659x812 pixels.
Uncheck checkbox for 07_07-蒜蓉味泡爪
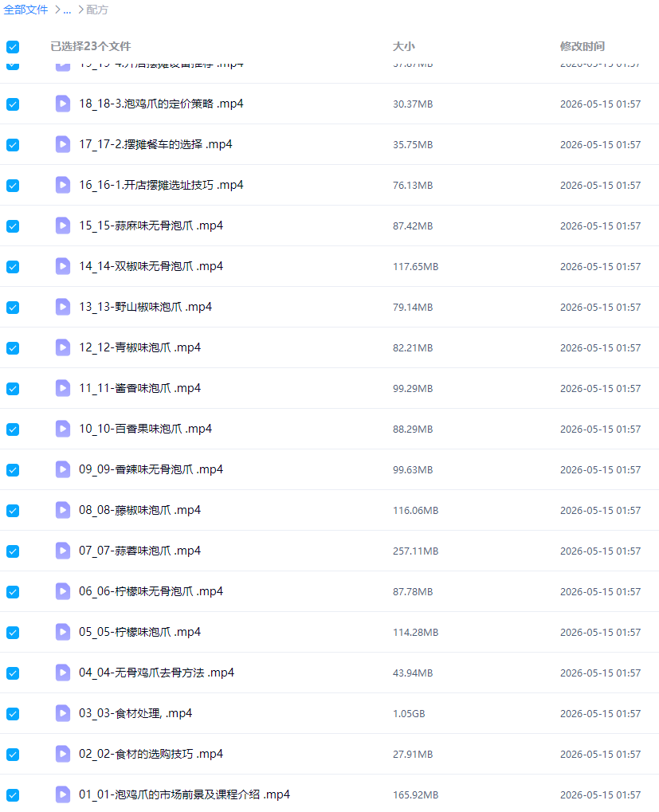click(13, 551)
